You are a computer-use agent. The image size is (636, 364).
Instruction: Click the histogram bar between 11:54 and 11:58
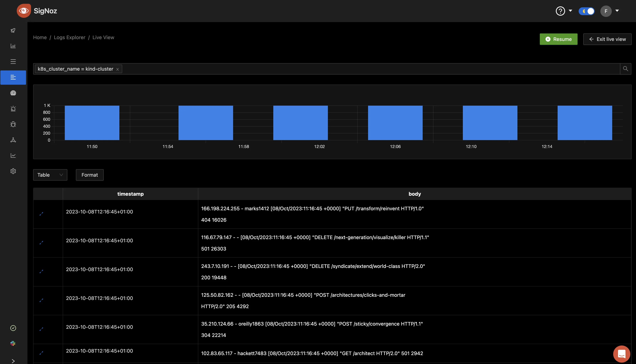point(206,123)
